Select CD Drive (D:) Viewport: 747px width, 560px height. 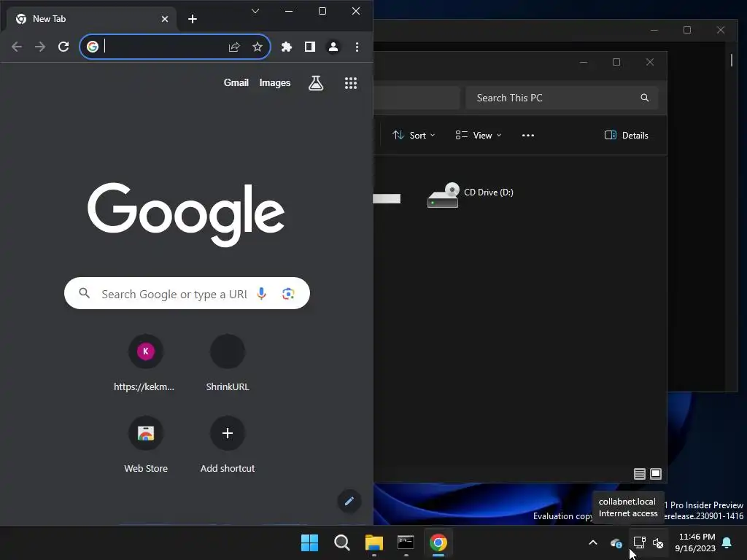471,195
